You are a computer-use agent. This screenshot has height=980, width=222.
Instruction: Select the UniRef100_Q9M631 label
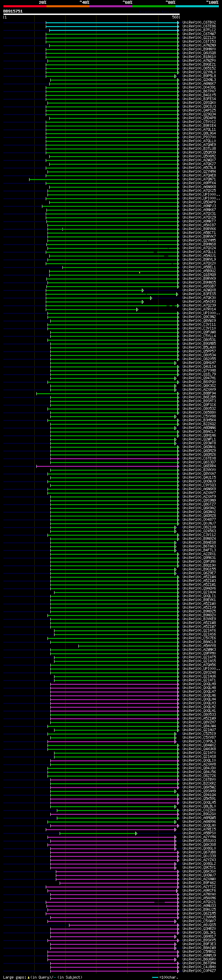click(x=199, y=558)
